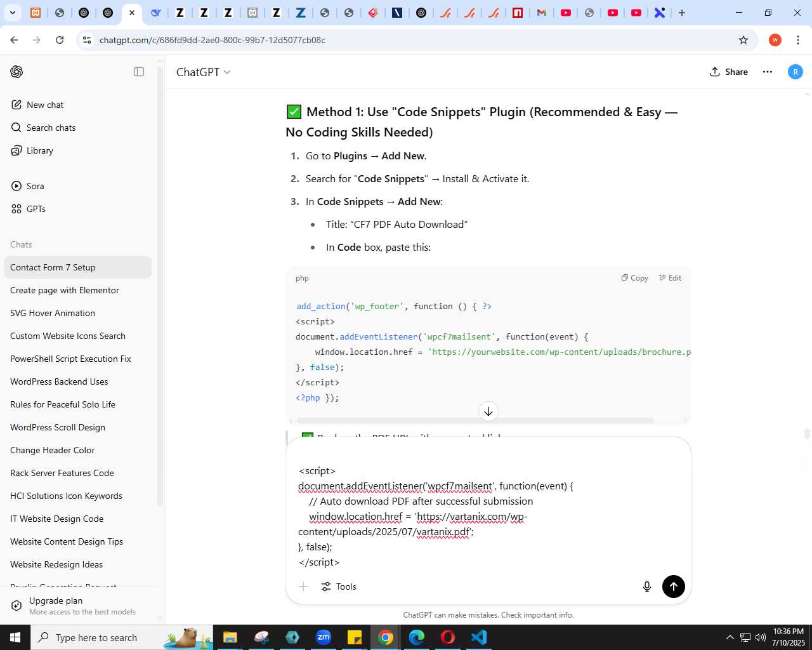Open Website Content Design Tips chat
Screen dimensions: 812x650
[x=77, y=541]
